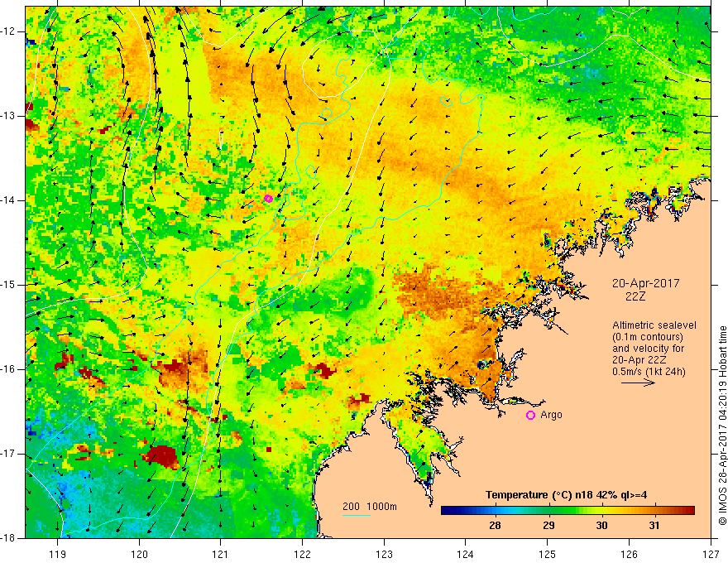This screenshot has height=563, width=728.
Task: Click the 'Altimetric sealevel' text
Action: [654, 325]
